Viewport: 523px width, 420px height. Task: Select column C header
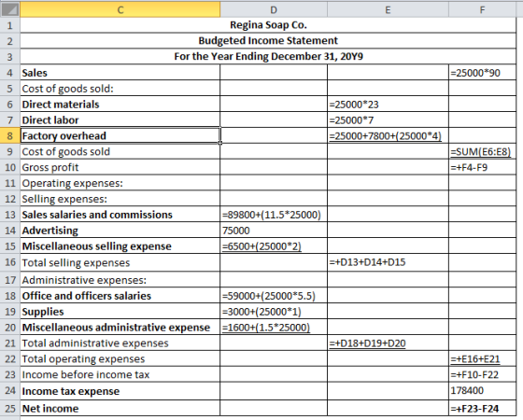point(120,9)
